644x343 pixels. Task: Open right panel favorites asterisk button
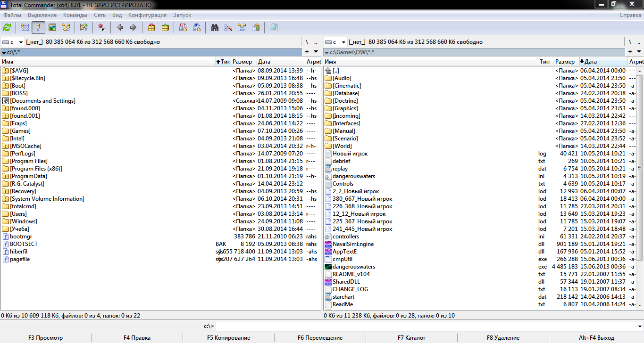(629, 52)
